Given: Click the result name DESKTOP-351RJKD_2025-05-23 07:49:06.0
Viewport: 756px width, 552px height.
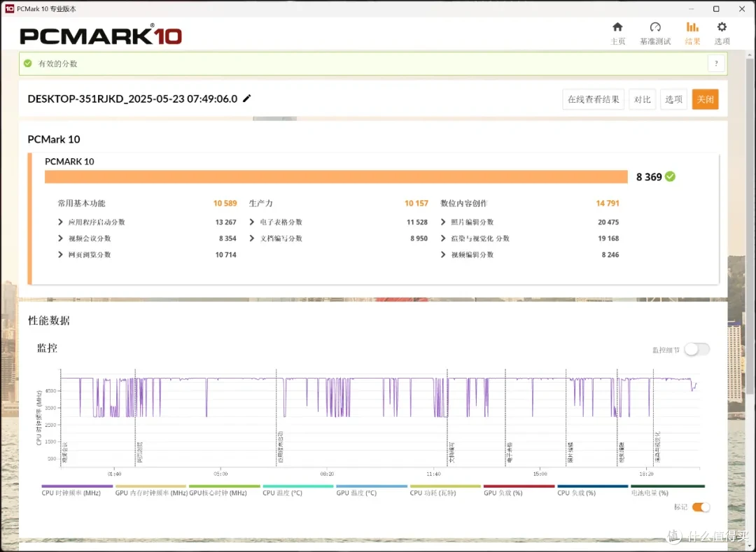Looking at the screenshot, I should pyautogui.click(x=132, y=99).
